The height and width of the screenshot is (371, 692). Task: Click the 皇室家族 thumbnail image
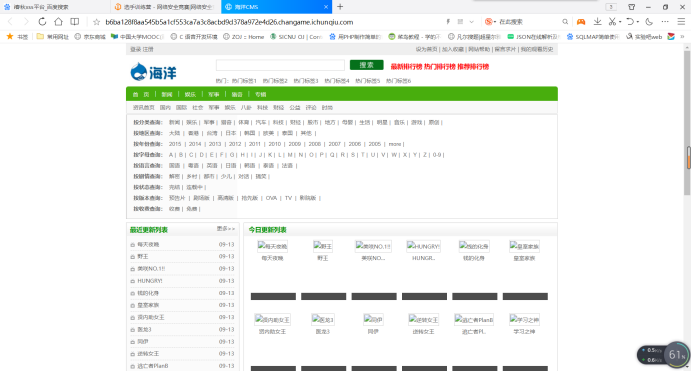click(x=524, y=246)
